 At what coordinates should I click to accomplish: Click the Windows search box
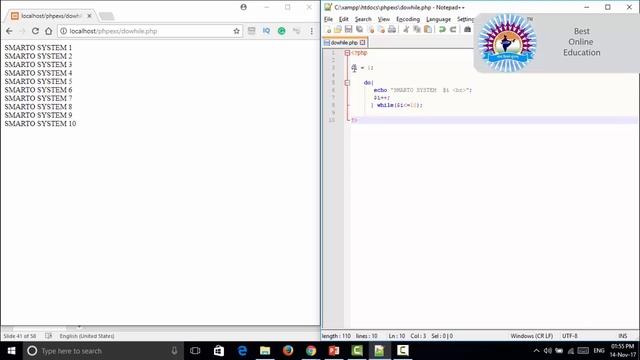pyautogui.click(x=102, y=351)
